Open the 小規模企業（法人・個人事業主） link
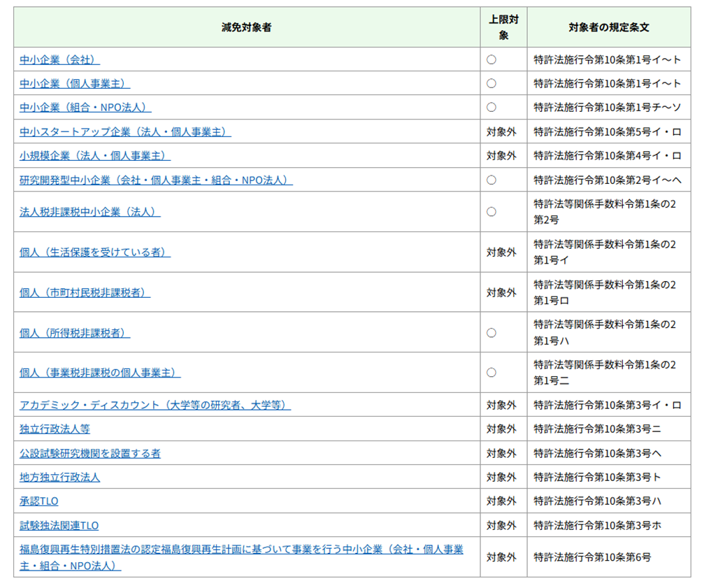This screenshot has width=711, height=588. (x=95, y=156)
